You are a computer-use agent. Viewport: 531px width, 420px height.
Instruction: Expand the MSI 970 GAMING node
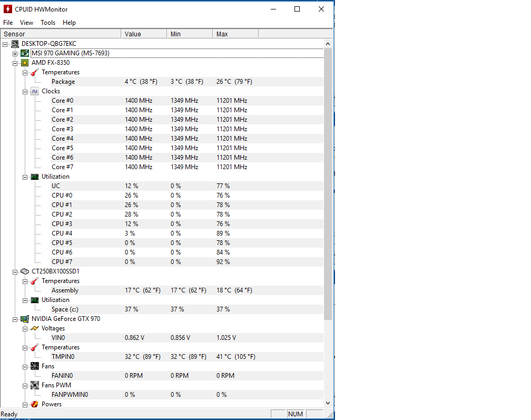click(x=15, y=54)
